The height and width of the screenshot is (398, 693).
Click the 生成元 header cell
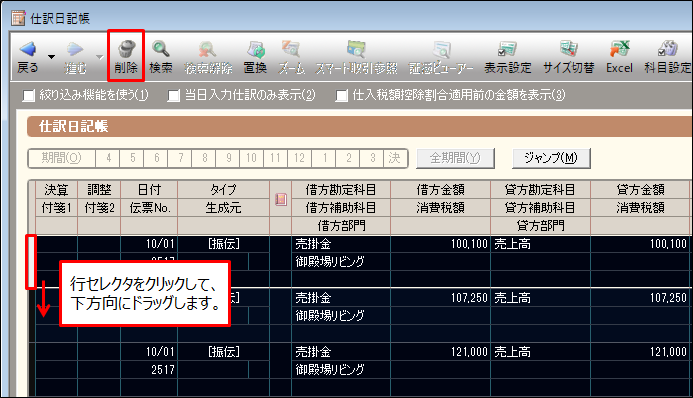(224, 208)
